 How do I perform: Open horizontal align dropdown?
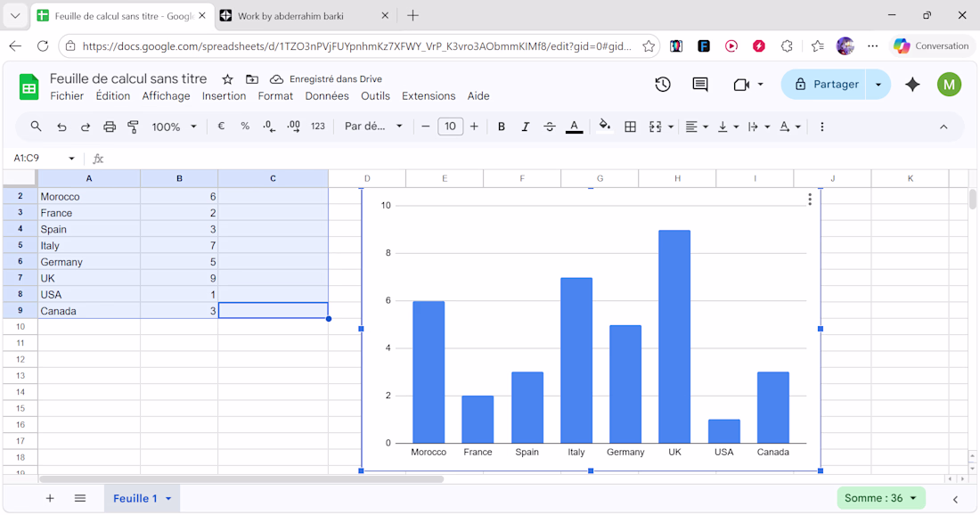[x=697, y=127]
